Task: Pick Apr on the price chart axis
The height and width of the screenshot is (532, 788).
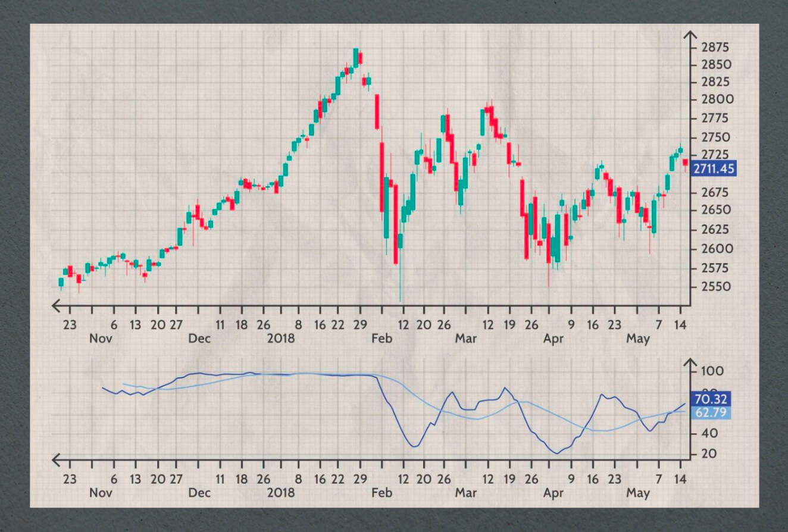Action: (x=554, y=339)
